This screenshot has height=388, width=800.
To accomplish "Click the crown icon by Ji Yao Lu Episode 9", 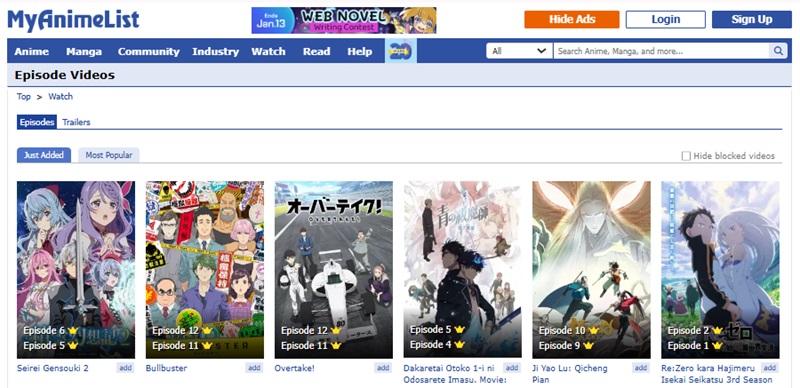I will pos(588,346).
